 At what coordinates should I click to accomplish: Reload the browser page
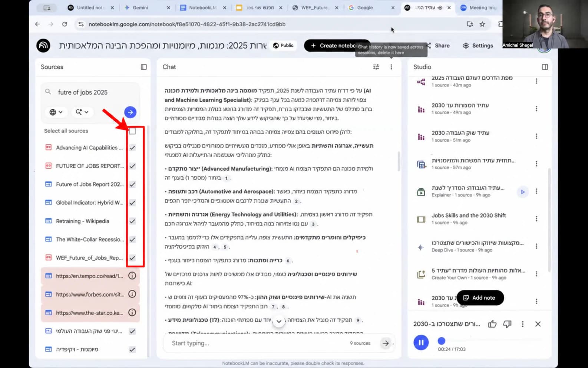(65, 24)
